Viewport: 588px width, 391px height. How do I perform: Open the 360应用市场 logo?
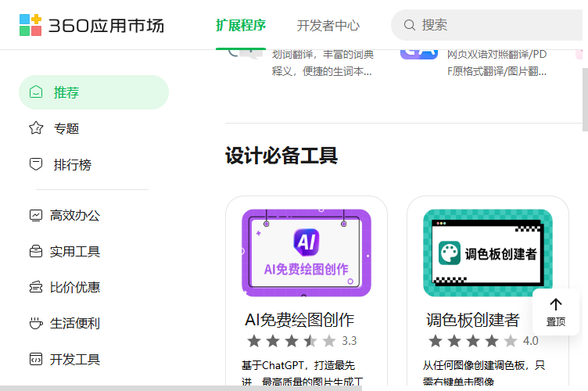(92, 25)
